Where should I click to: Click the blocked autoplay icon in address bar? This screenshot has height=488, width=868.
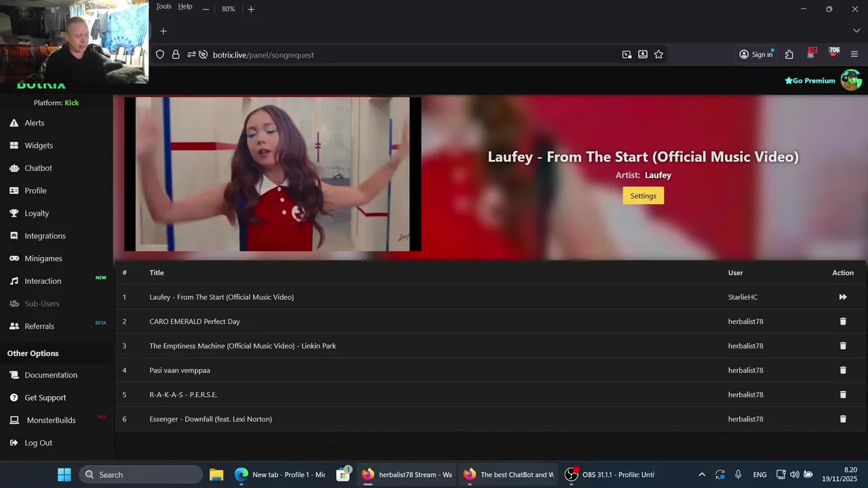pos(203,55)
